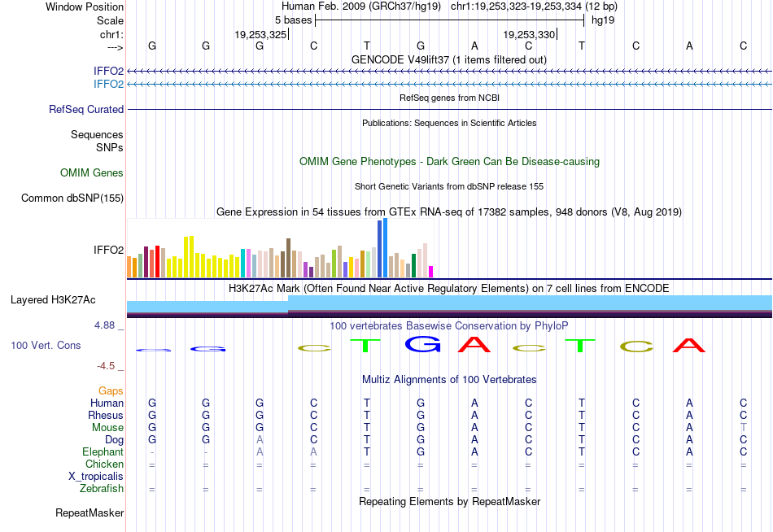
Task: Click the magenta last GTEx expression bar
Action: (431, 272)
